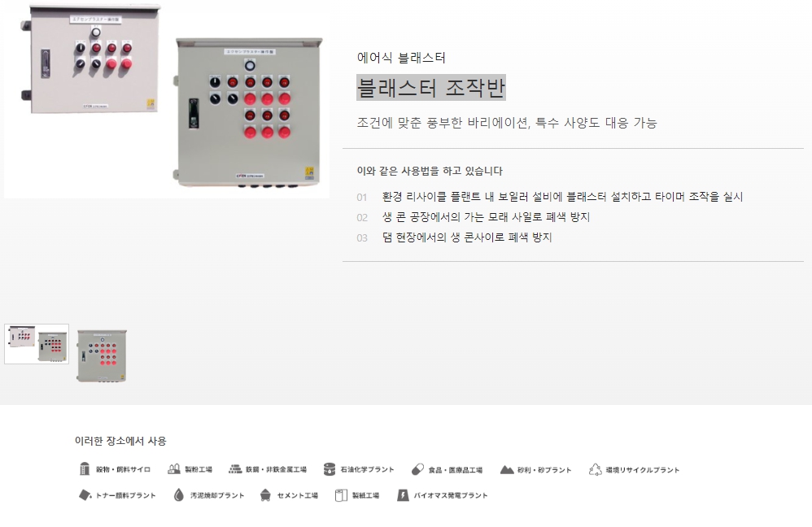Viewport: 812px width, 527px height.
Task: Click the cement factory cart icon
Action: point(265,495)
